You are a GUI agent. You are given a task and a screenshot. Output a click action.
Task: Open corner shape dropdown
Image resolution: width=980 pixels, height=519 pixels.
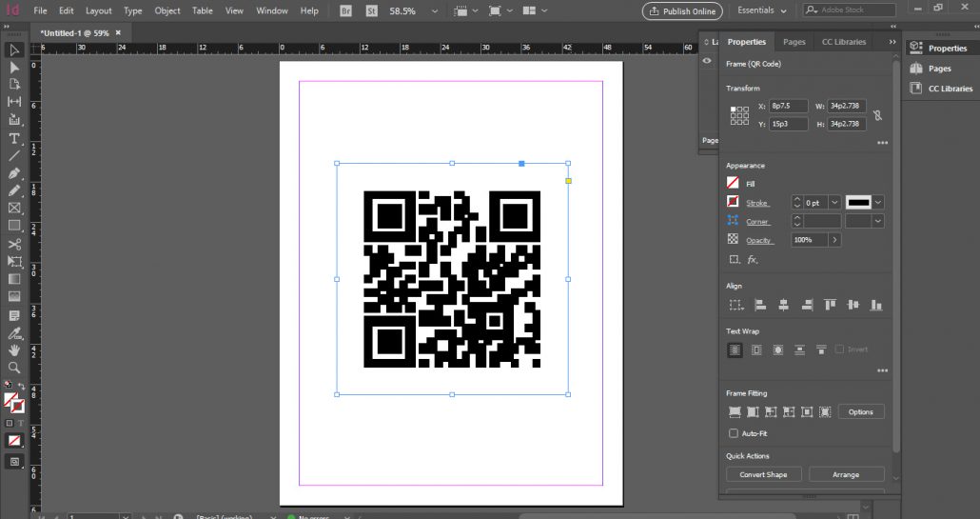pyautogui.click(x=878, y=221)
